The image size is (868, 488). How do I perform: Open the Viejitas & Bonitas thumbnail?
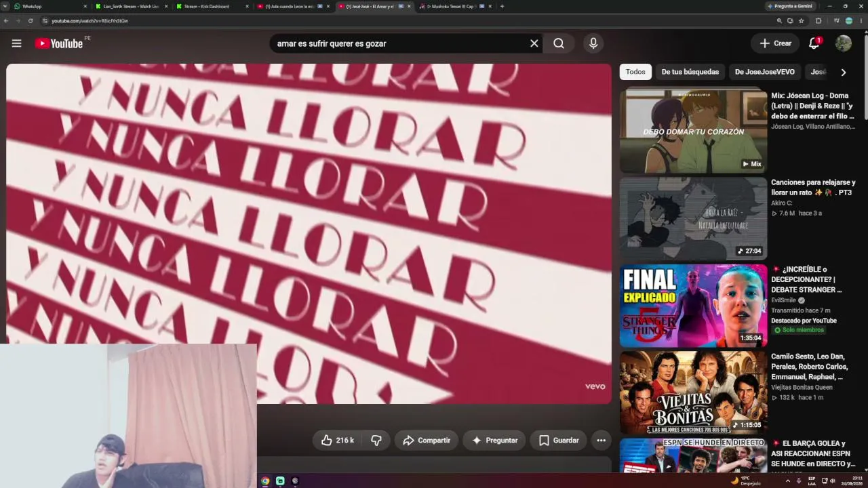(693, 392)
